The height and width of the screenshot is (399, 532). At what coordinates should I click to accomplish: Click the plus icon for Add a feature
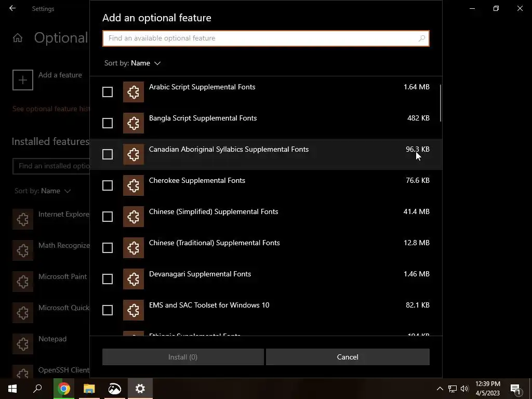pos(23,80)
